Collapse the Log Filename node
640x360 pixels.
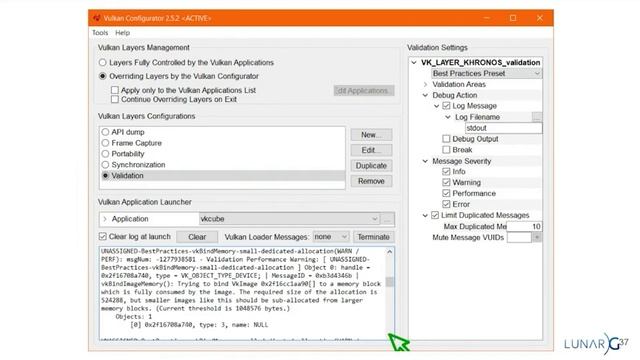[448, 117]
